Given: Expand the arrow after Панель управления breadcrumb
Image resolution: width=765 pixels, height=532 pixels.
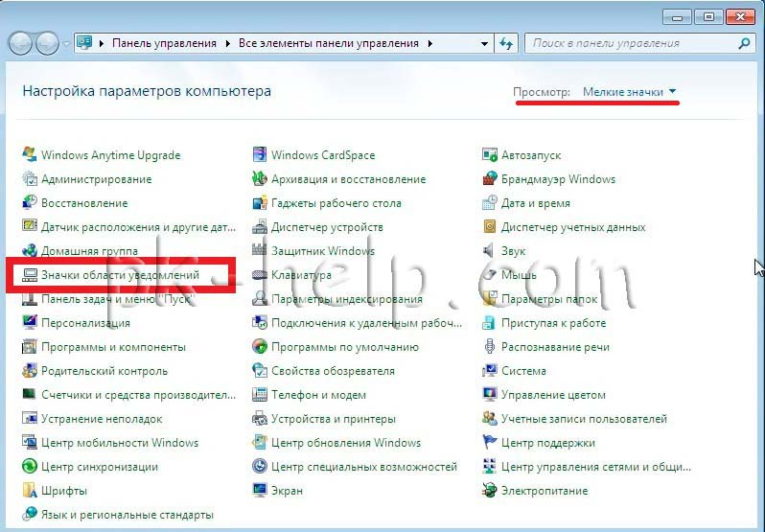Looking at the screenshot, I should tap(228, 43).
